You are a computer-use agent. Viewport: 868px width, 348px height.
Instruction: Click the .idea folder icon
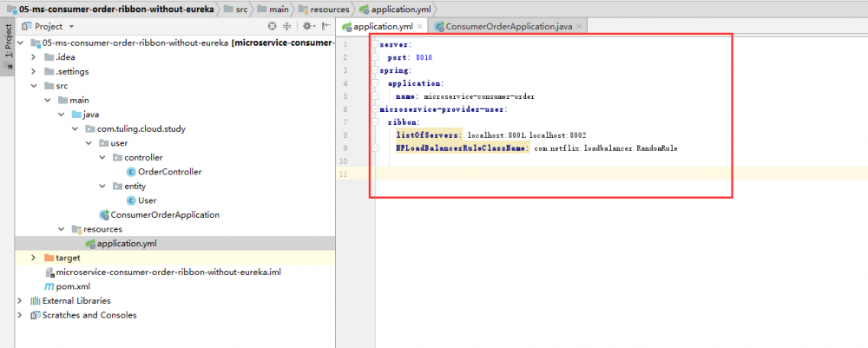49,57
